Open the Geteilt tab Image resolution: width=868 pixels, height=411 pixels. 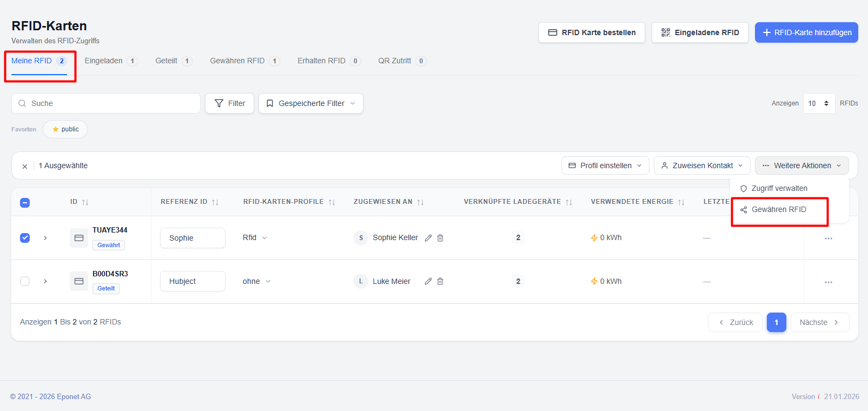174,61
